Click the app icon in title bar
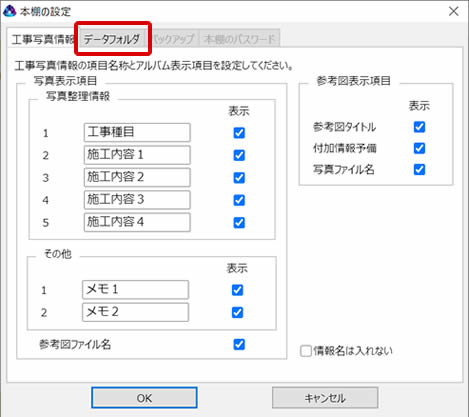Screen dimensions: 469x417 (9, 11)
